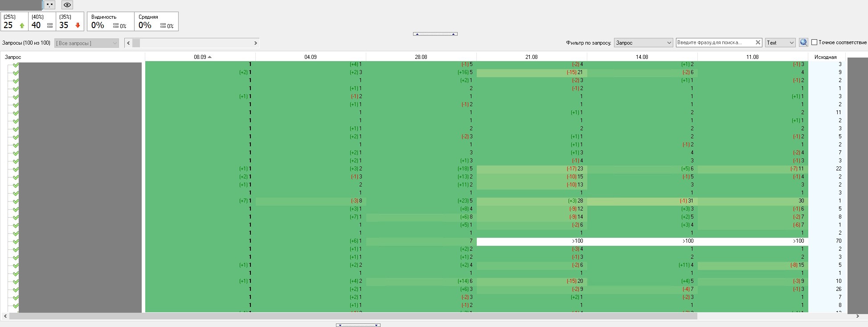Open the Все запросы dropdown
868x327 pixels.
pyautogui.click(x=86, y=43)
